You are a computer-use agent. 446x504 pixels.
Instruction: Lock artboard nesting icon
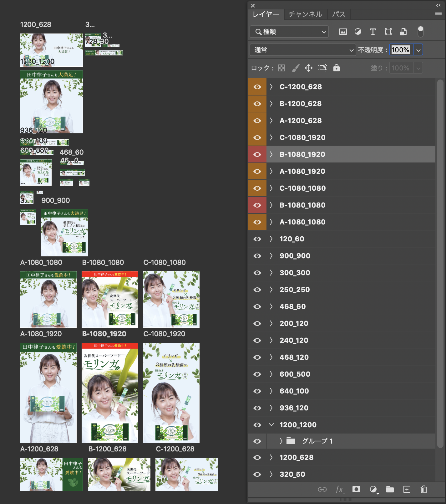[323, 68]
